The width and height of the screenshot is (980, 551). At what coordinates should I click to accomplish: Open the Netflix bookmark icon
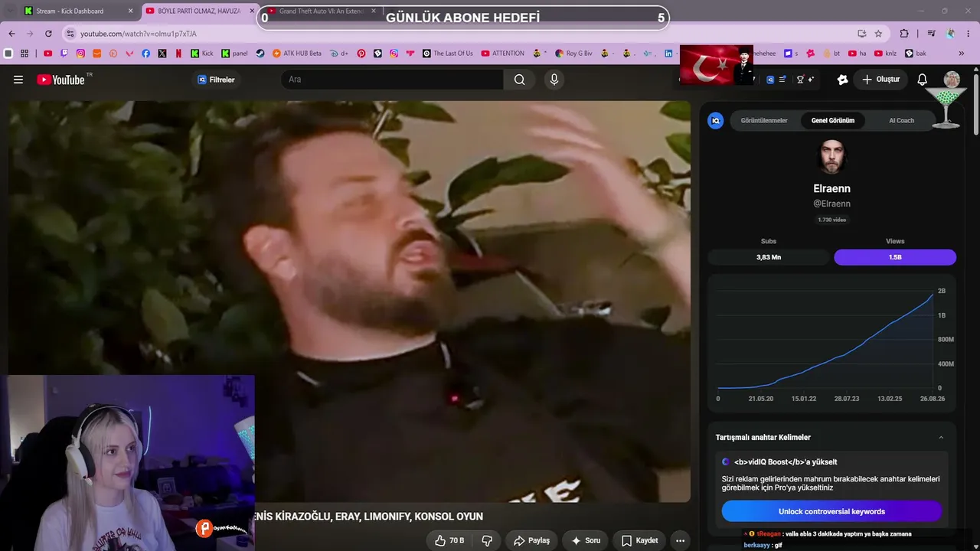(x=178, y=54)
